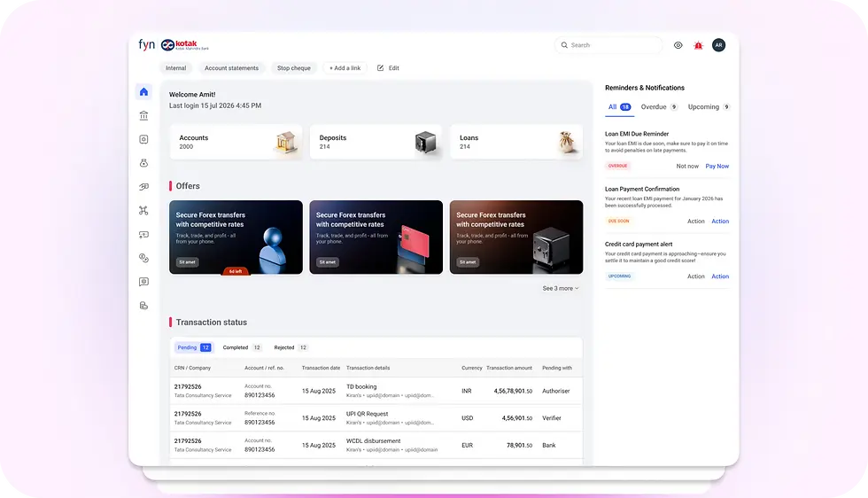Open the document-with-card sidebar icon
Viewport: 868px width, 498px height.
click(x=143, y=306)
